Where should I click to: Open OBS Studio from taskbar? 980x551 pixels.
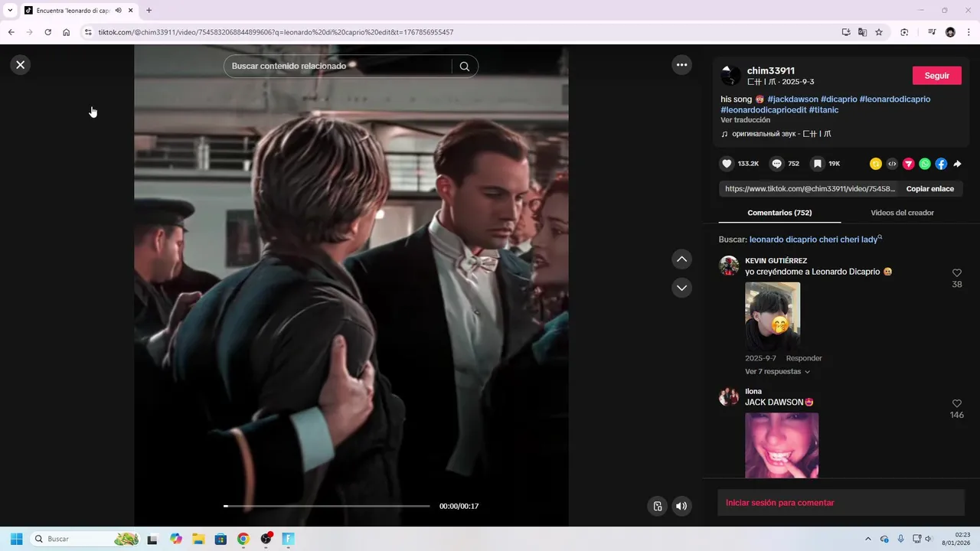click(266, 539)
